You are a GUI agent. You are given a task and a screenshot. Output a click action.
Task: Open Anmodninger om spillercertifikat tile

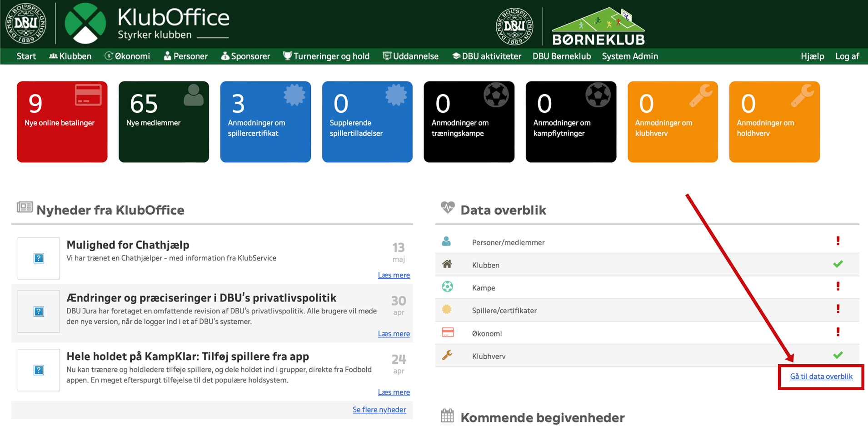pyautogui.click(x=265, y=122)
